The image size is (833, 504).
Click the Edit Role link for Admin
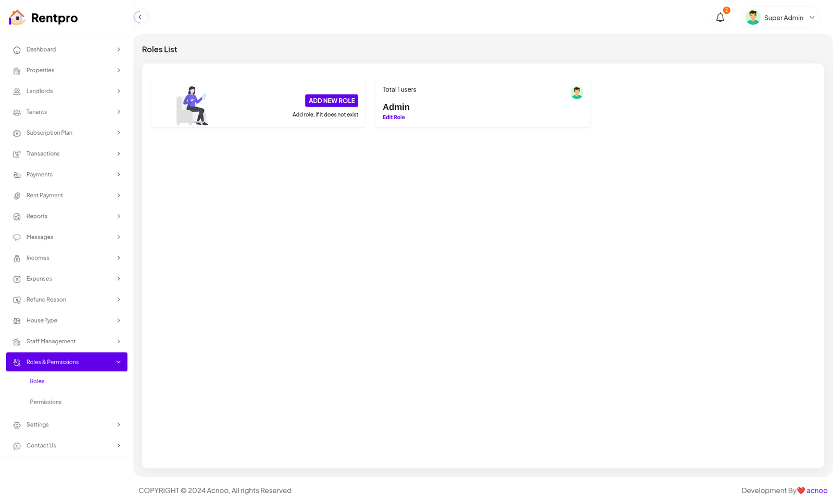(x=394, y=118)
